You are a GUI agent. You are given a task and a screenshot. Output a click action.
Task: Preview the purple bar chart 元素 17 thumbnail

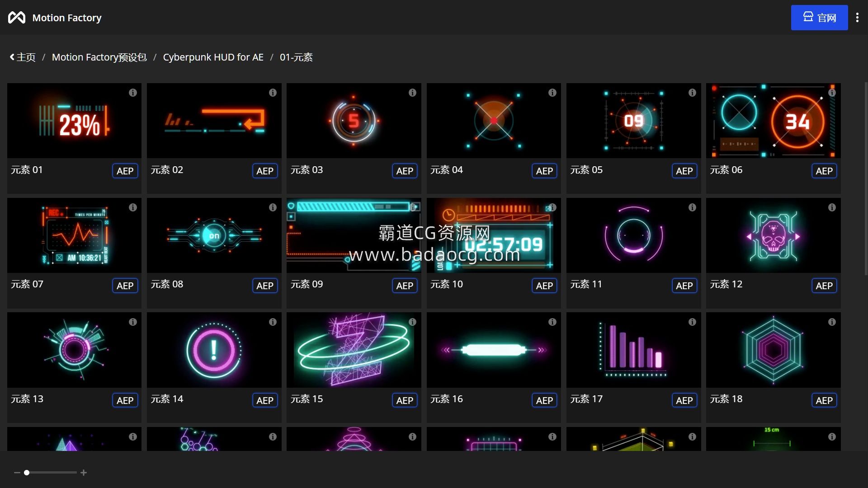point(634,350)
